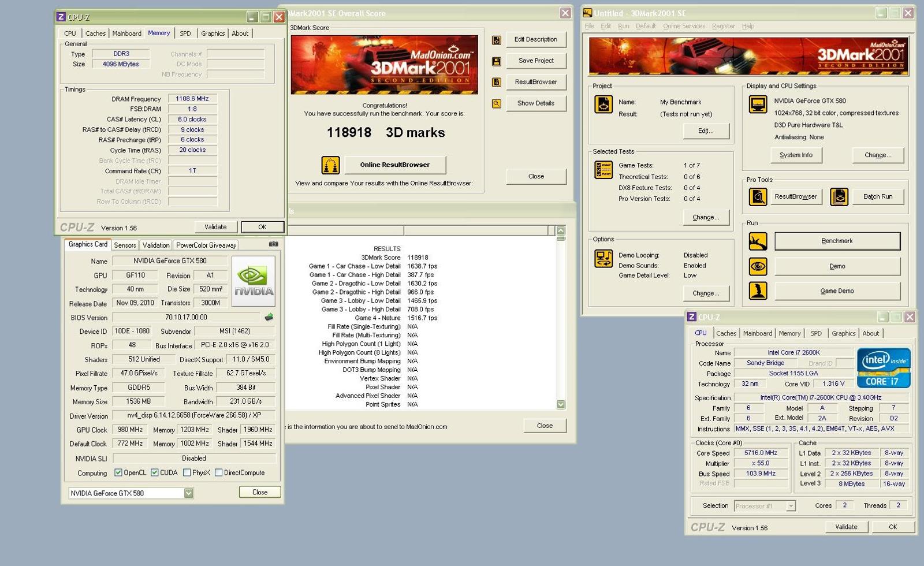Open the Run menu in 3DMark2001 SE
The height and width of the screenshot is (566, 924).
click(624, 26)
